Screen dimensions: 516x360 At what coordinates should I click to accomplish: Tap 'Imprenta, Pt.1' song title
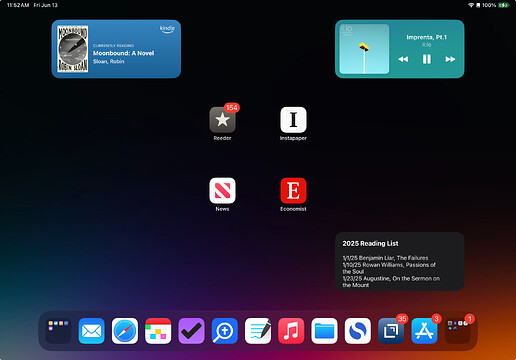pyautogui.click(x=426, y=37)
